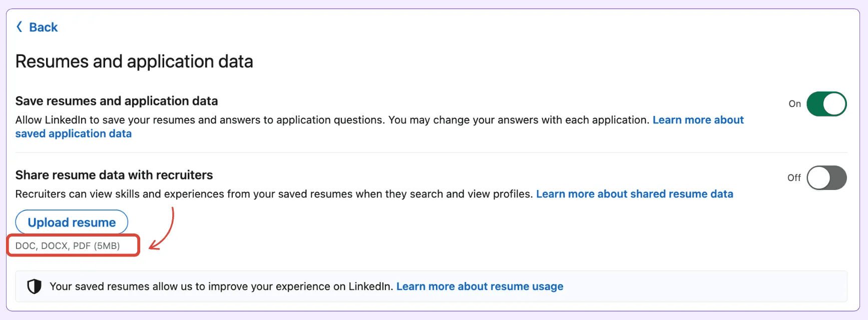
Task: Click the Save resumes and application data title
Action: (x=117, y=101)
